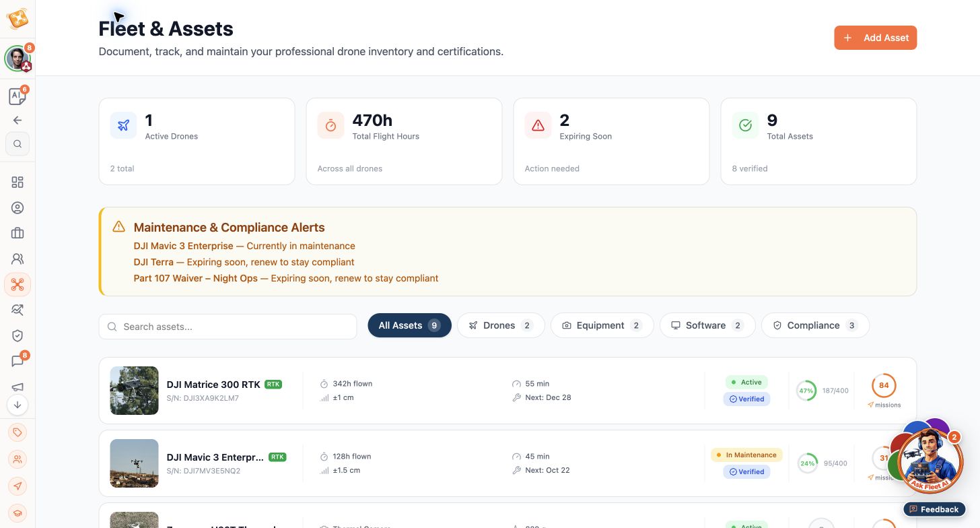
Task: Click the Search assets input field
Action: point(228,327)
